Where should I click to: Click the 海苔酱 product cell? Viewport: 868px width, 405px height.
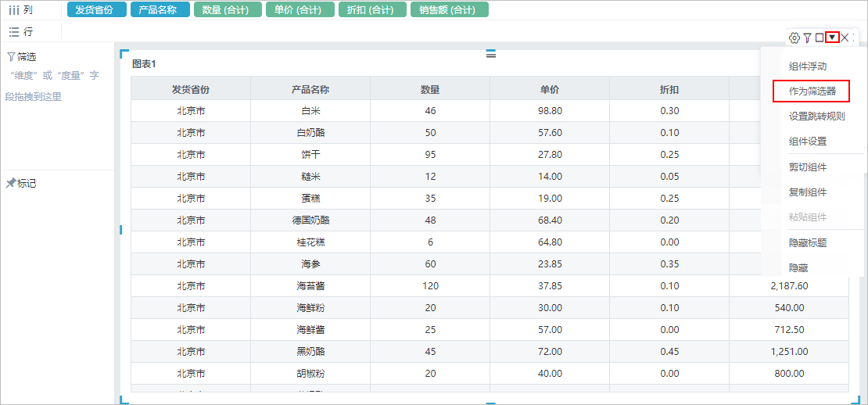310,285
